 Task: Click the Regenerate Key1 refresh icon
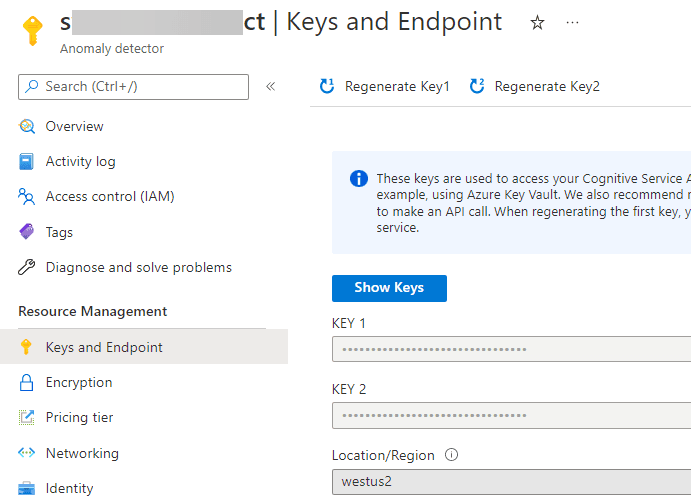[327, 86]
